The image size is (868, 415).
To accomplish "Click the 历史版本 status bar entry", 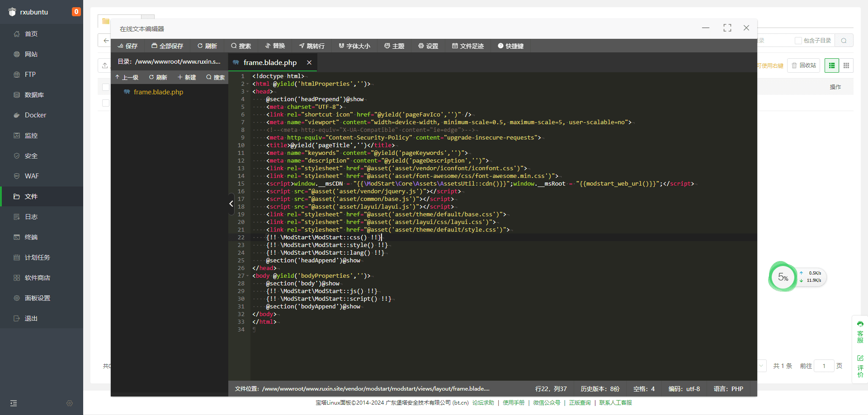I will (600, 389).
